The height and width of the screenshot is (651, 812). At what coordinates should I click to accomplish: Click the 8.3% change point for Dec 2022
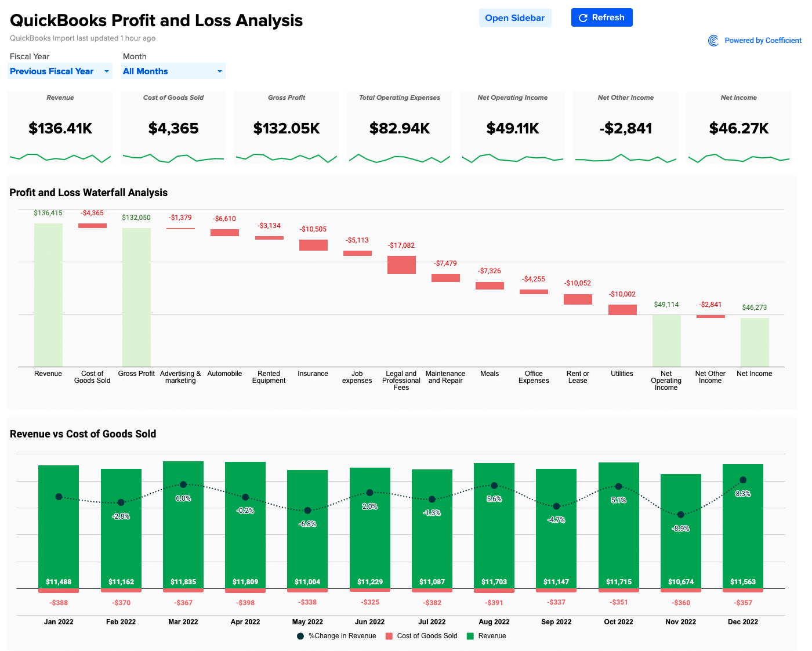coord(743,480)
